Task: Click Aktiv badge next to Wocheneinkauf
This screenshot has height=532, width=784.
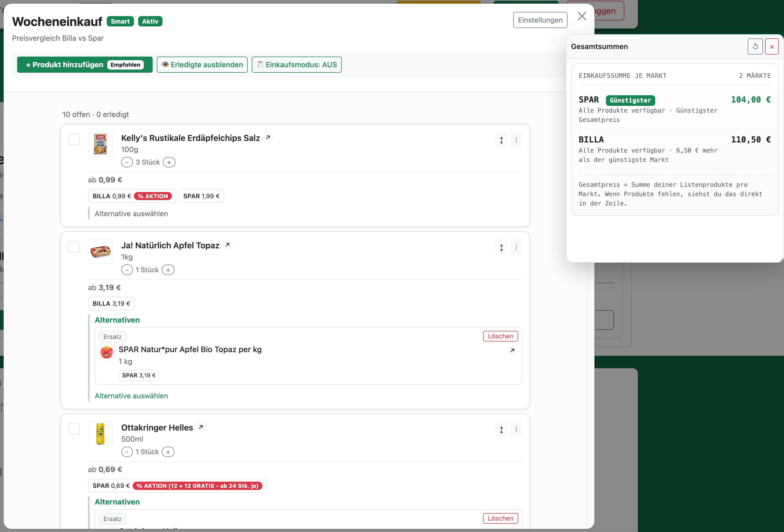Action: point(150,21)
